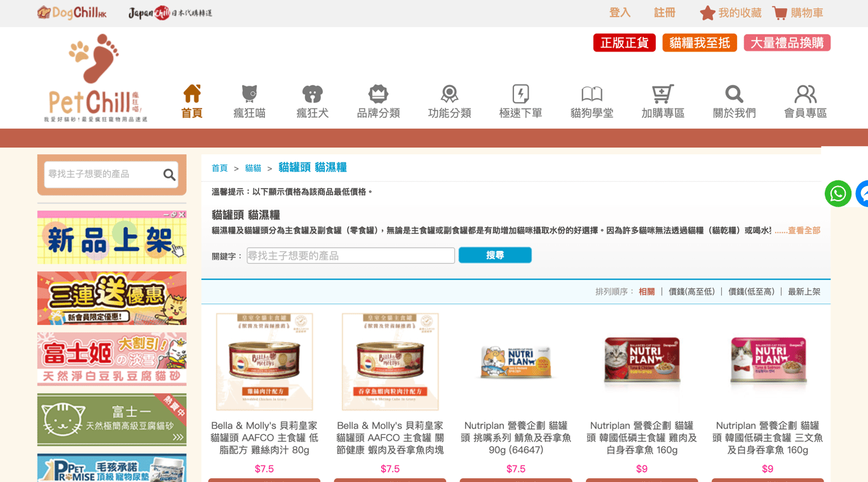Open Nutriplan 雞肉及白身吞拿魚 product image
868x482 pixels.
642,361
